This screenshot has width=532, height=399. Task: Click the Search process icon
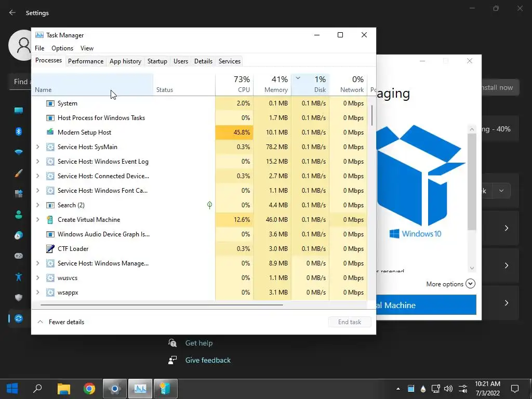(50, 205)
